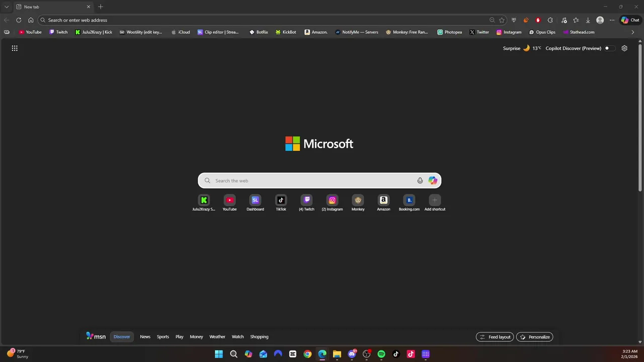The width and height of the screenshot is (644, 362).
Task: Open the Windows Start button
Action: coord(219,354)
